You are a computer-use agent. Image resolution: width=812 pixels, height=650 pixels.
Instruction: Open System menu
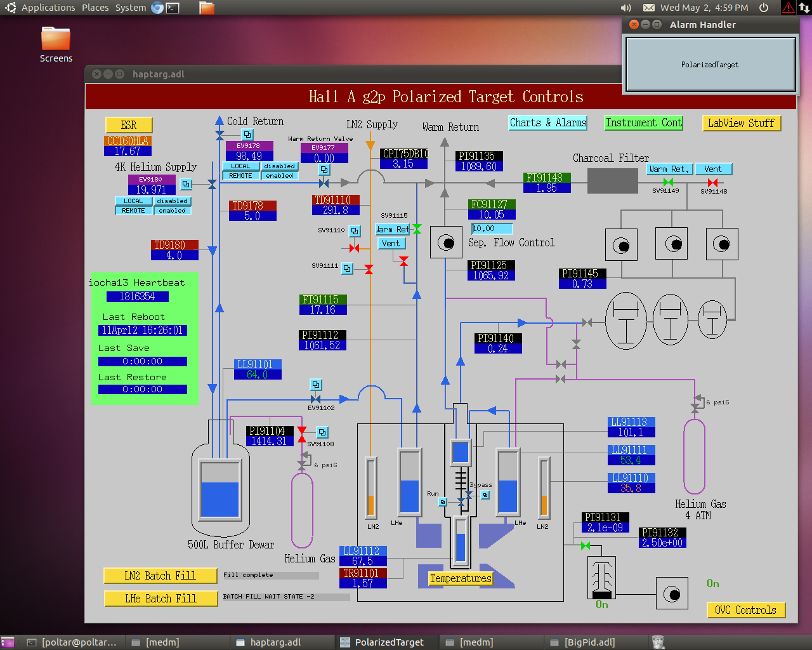coord(131,8)
